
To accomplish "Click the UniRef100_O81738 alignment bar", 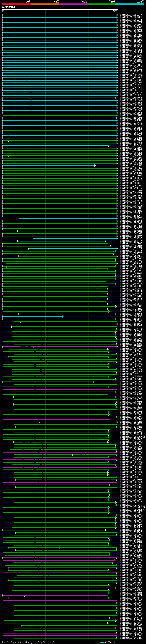I will point(33,316).
